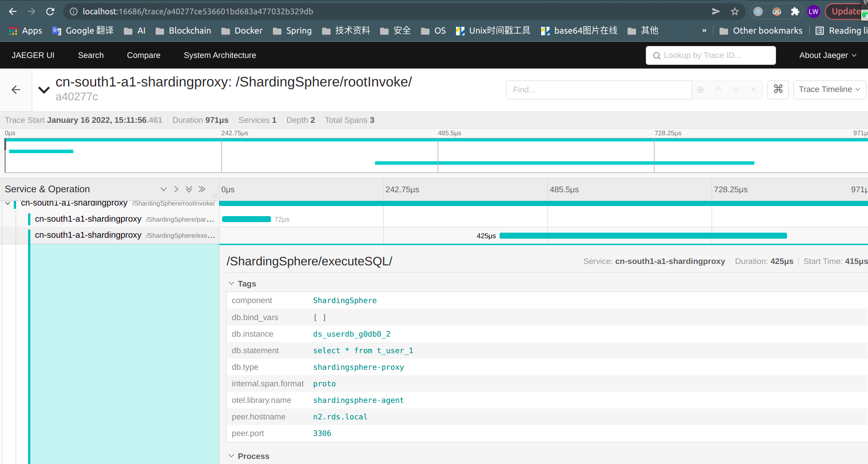
Task: Jump to the next find match
Action: [x=736, y=90]
